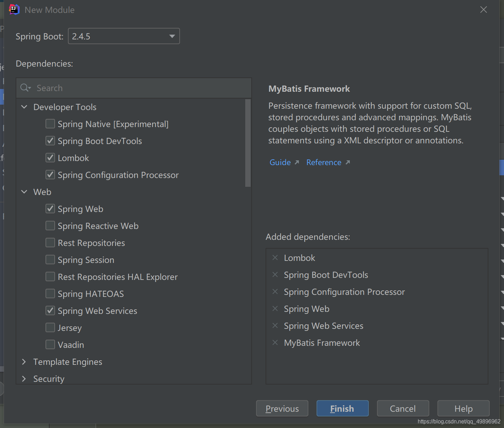The width and height of the screenshot is (504, 428).
Task: Select Spring Configuration Processor in added list
Action: point(344,292)
